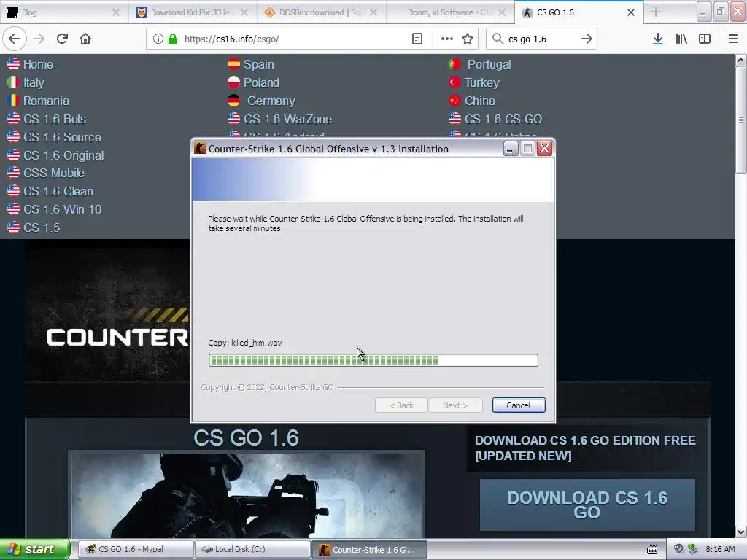Screen dimensions: 747x560
Task: Switch to Local Disk (C:) taskbar item
Action: pos(252,549)
